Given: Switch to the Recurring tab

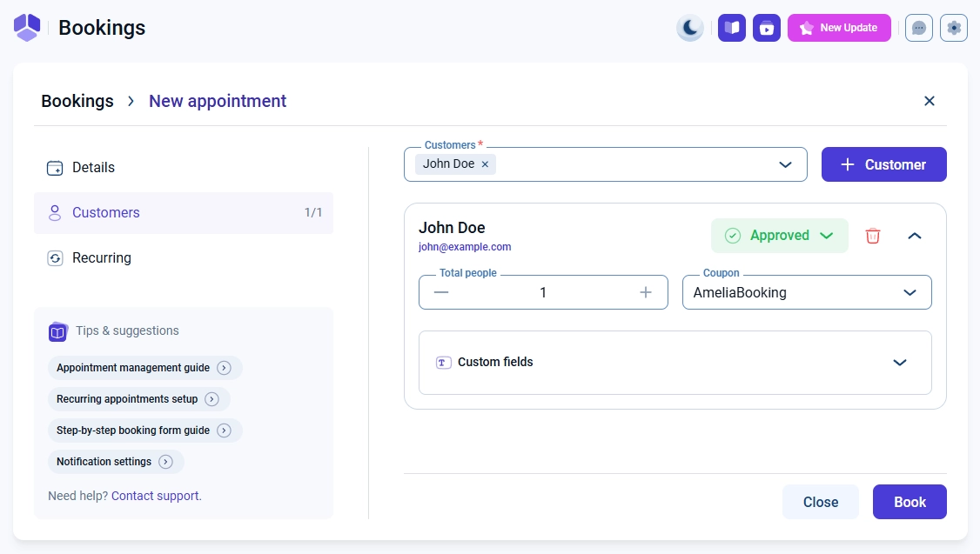Looking at the screenshot, I should coord(184,258).
